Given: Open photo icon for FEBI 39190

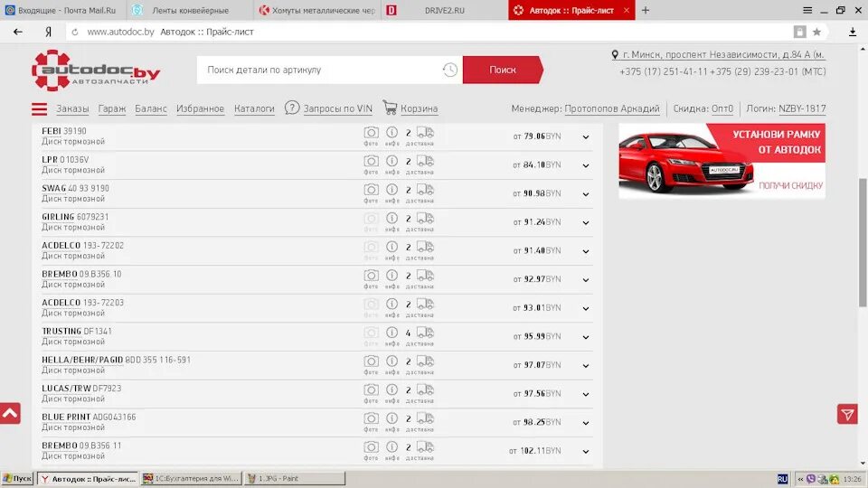Looking at the screenshot, I should 371,132.
